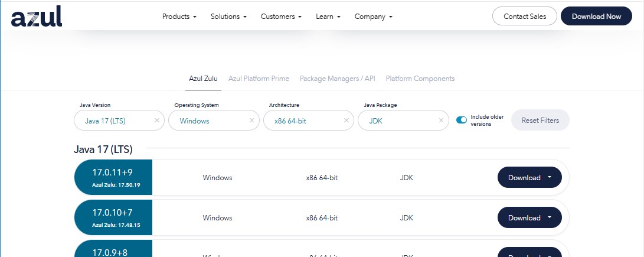Switch to Package Managers / API tab
Viewport: 644px width, 257px height.
pos(337,79)
